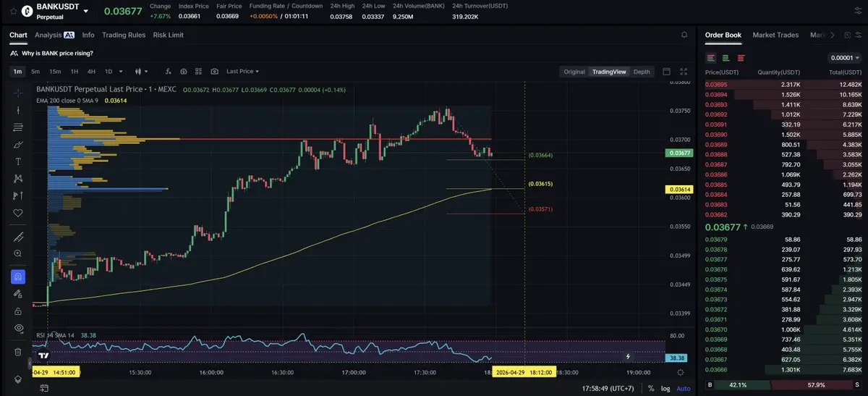Open the 0.00001 price precision dropdown

pos(843,58)
